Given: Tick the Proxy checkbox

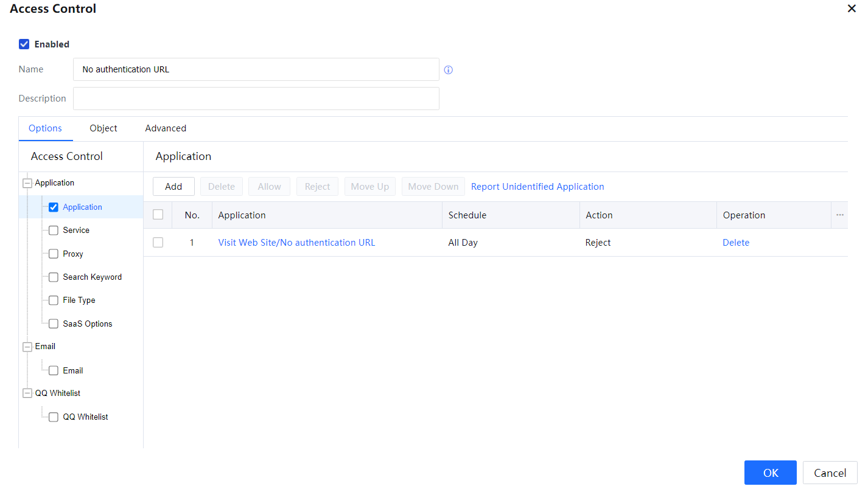Looking at the screenshot, I should 54,254.
